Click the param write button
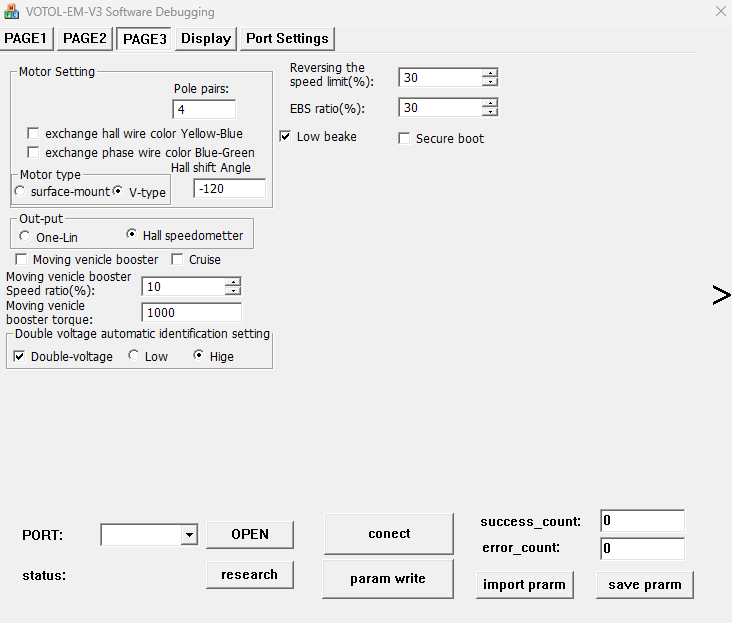 [x=388, y=578]
